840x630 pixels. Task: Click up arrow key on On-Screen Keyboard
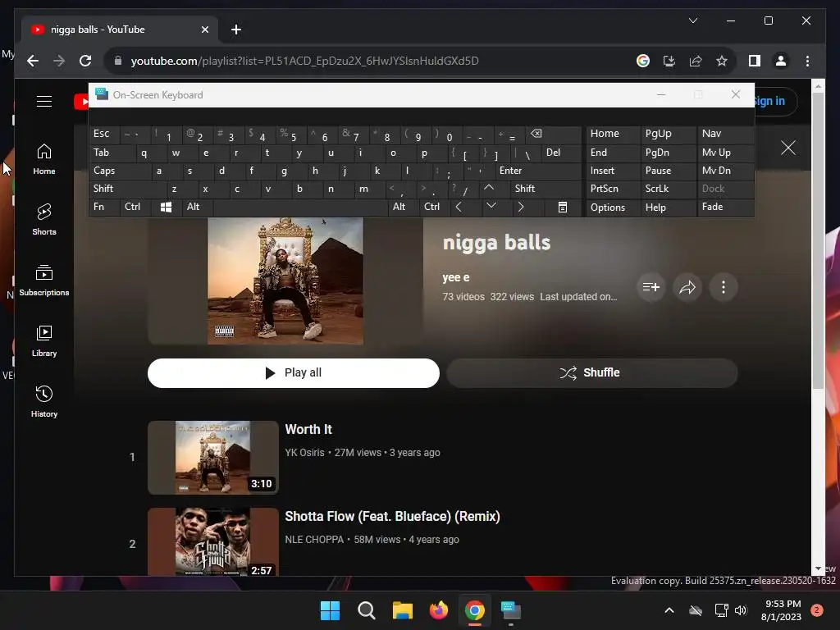click(489, 189)
